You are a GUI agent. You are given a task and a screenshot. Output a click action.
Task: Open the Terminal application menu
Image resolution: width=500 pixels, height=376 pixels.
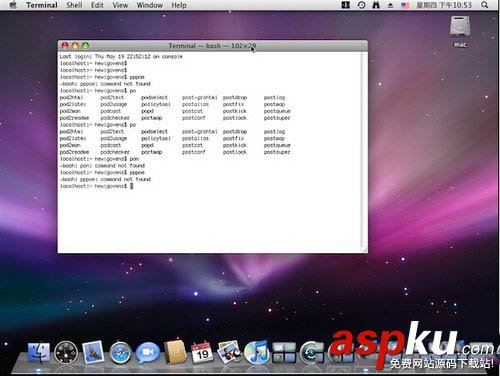(x=42, y=5)
